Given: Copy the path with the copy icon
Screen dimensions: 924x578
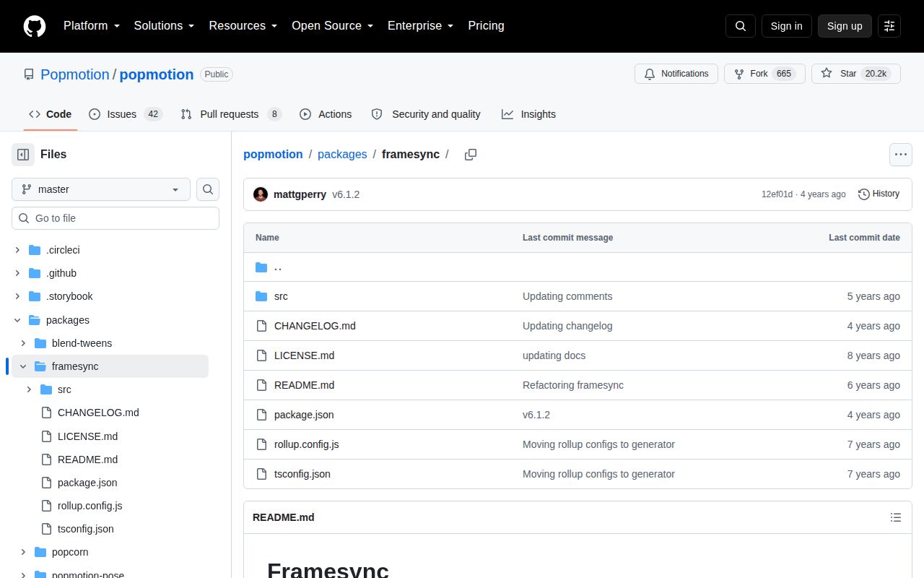Looking at the screenshot, I should (471, 155).
